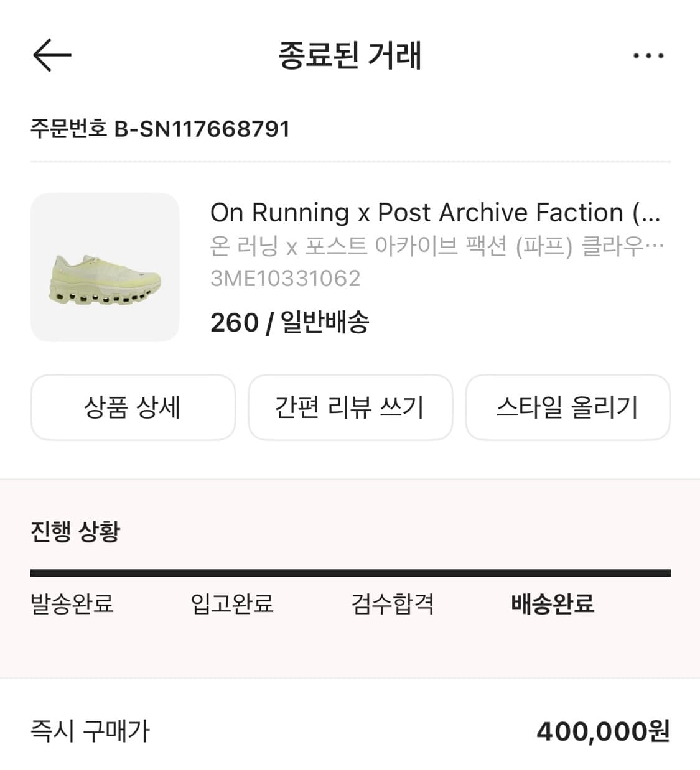Select the 검수합격 progress step

(x=393, y=603)
